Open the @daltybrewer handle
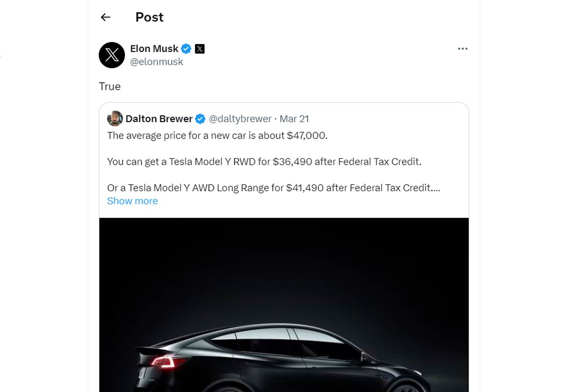The height and width of the screenshot is (392, 588). click(x=240, y=119)
